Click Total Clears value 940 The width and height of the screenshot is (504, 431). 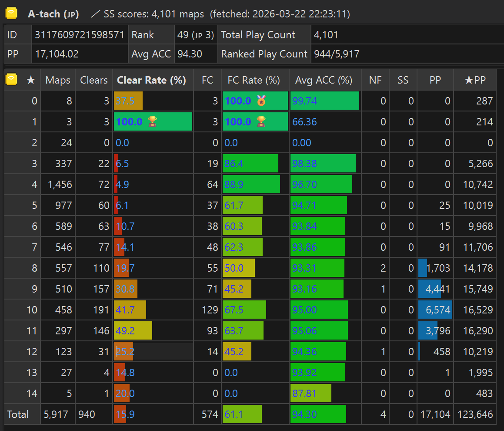coord(87,414)
